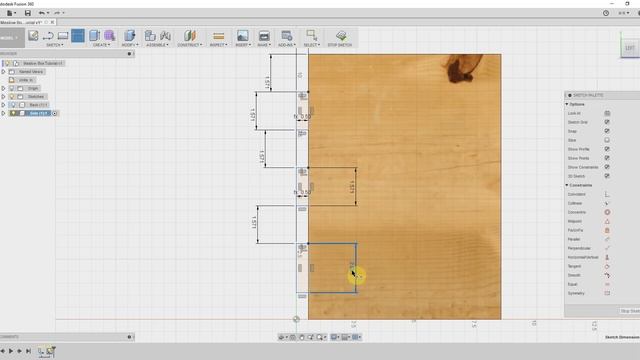Image resolution: width=640 pixels, height=360 pixels.
Task: Click the Create Sketch icon in toolbar
Action: 33,36
